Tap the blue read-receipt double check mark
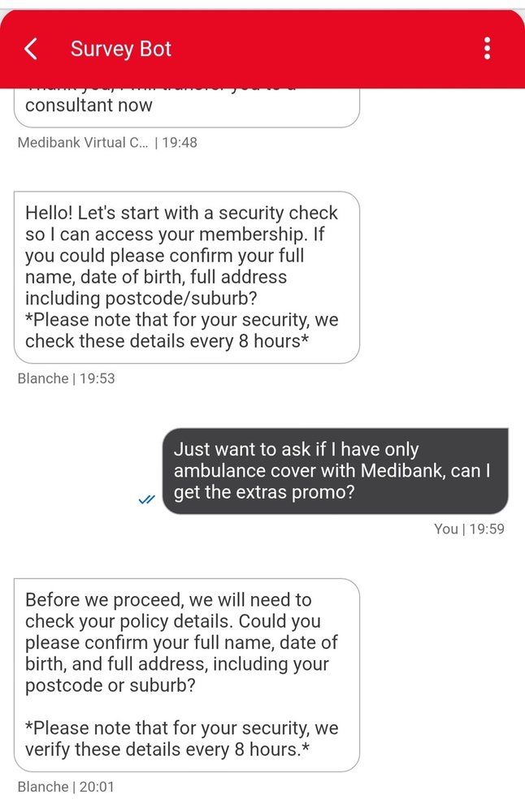 pyautogui.click(x=146, y=499)
